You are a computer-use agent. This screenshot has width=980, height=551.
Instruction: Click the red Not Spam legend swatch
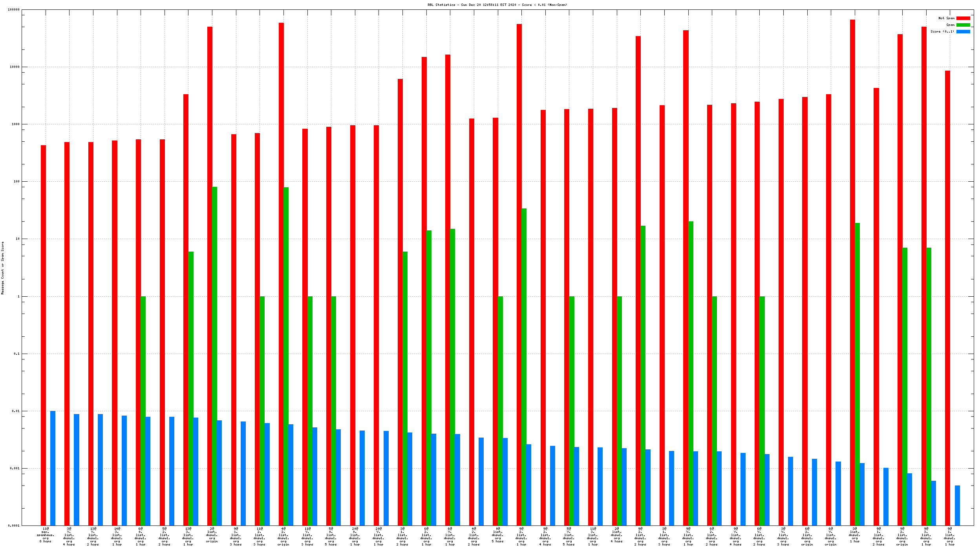[x=963, y=18]
